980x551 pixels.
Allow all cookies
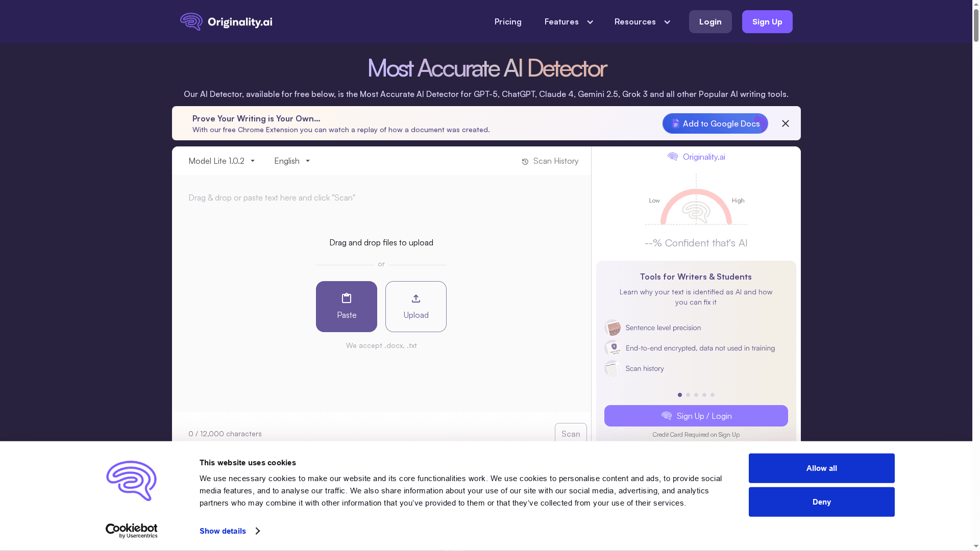822,468
